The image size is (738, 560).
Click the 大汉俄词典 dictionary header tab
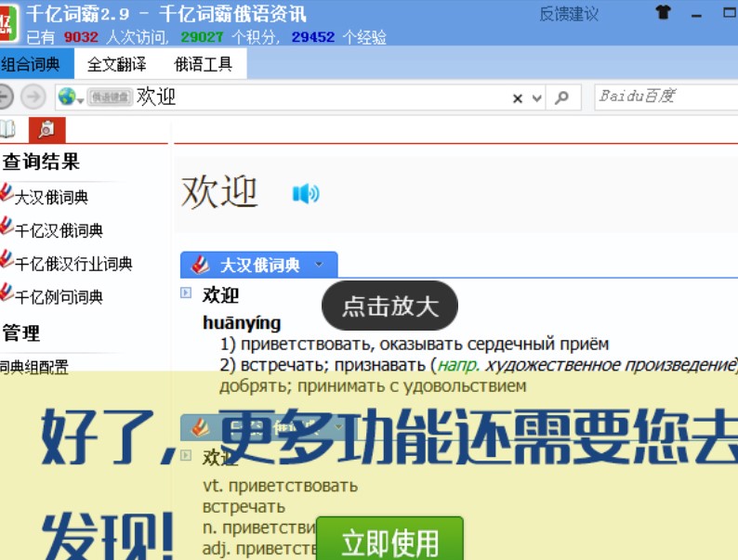click(x=259, y=265)
